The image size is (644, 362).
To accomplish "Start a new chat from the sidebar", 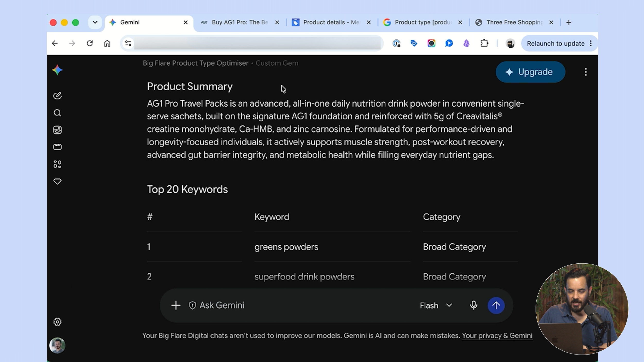I will click(x=57, y=96).
